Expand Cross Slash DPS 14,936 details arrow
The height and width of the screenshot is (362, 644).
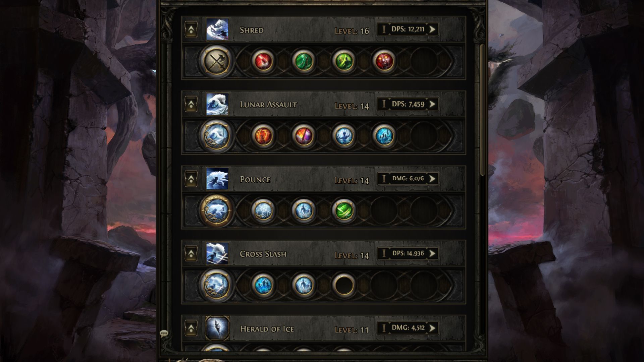433,253
